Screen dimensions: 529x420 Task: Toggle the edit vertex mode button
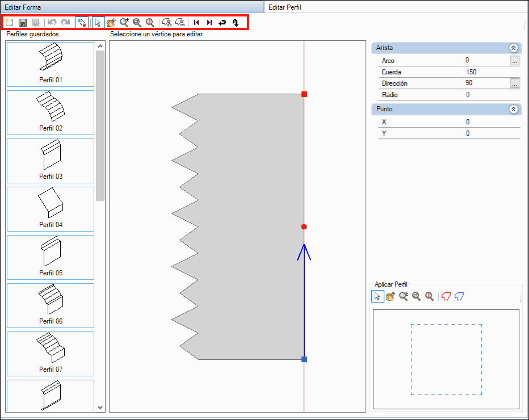pyautogui.click(x=82, y=23)
